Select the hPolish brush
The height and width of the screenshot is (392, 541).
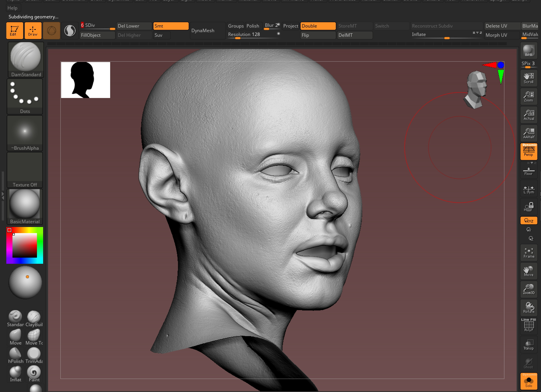tap(16, 355)
